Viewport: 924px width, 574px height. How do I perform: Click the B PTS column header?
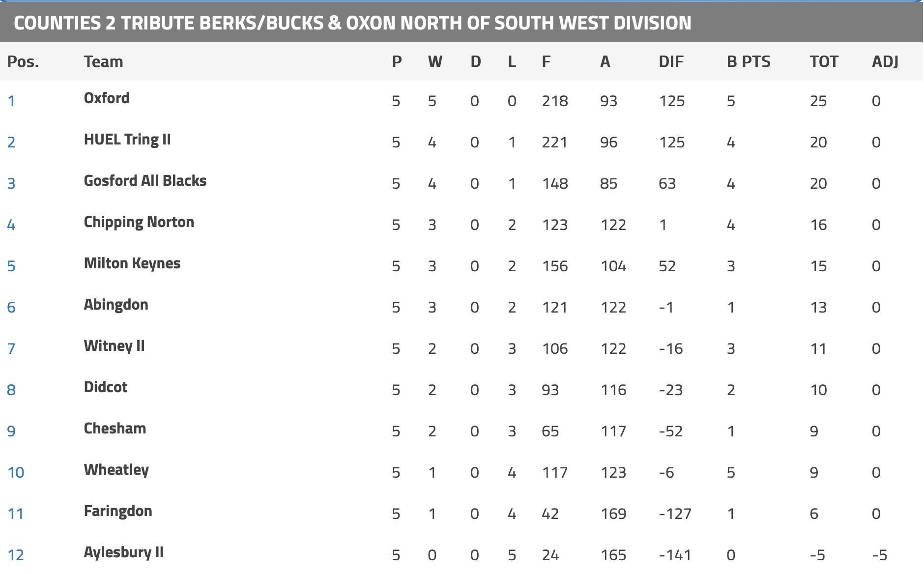(x=748, y=61)
